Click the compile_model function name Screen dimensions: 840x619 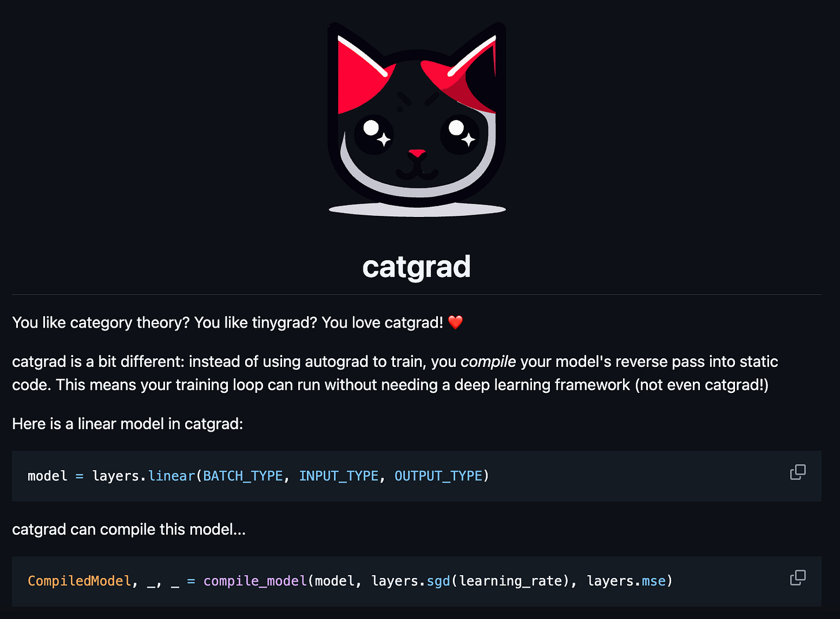pyautogui.click(x=255, y=581)
